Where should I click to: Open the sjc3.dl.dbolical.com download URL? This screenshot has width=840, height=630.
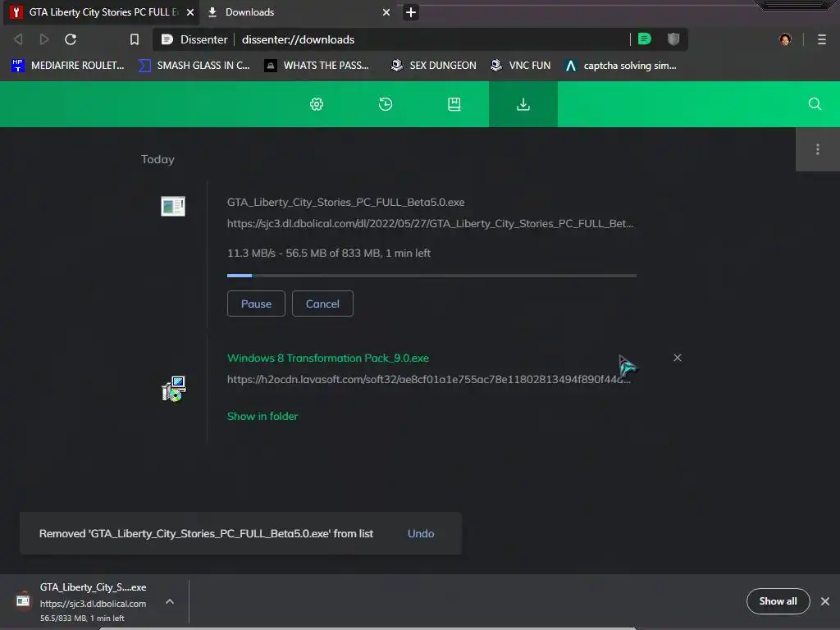(430, 223)
